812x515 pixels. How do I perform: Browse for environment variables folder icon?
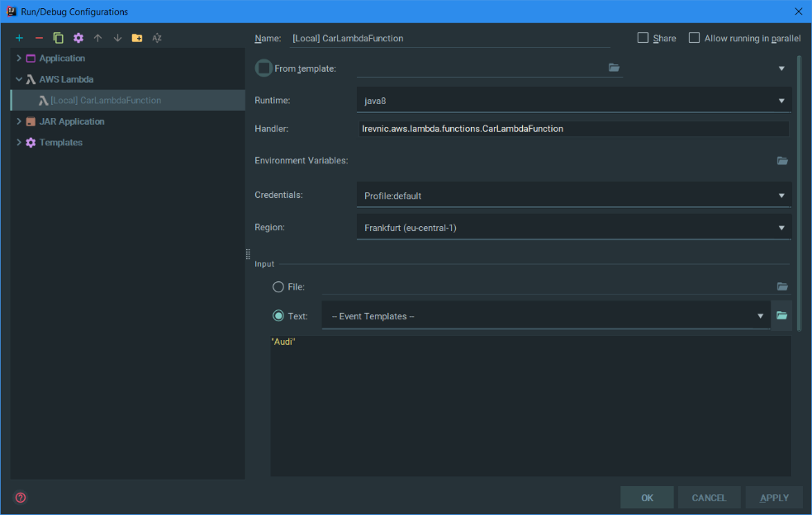[x=781, y=161]
